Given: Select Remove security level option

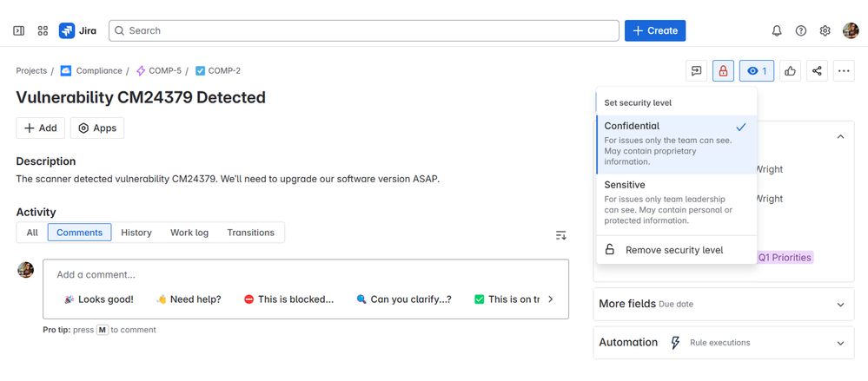Looking at the screenshot, I should pyautogui.click(x=673, y=250).
